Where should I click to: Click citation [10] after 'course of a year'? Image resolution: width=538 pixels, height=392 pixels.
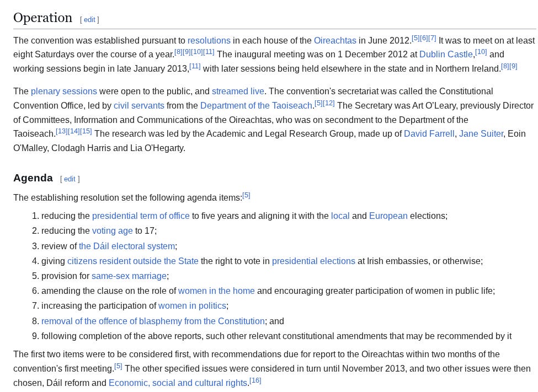[196, 52]
